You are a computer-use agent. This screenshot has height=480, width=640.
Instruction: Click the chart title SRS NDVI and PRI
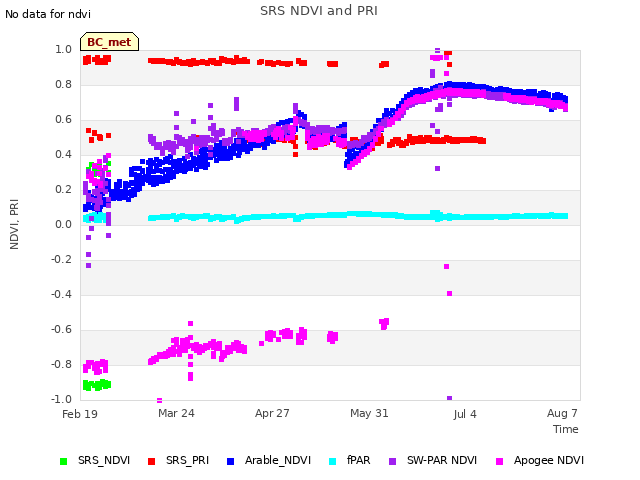coord(319,11)
